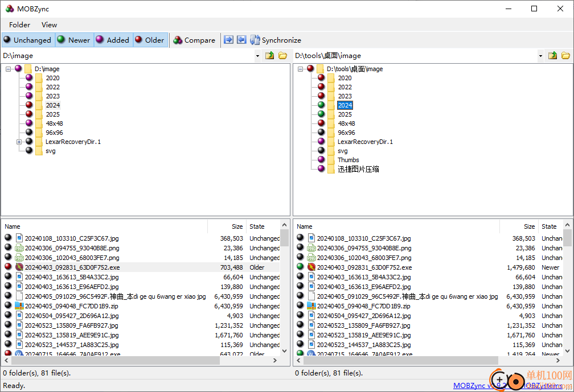Collapse the D:\image root node in left tree

click(8, 69)
